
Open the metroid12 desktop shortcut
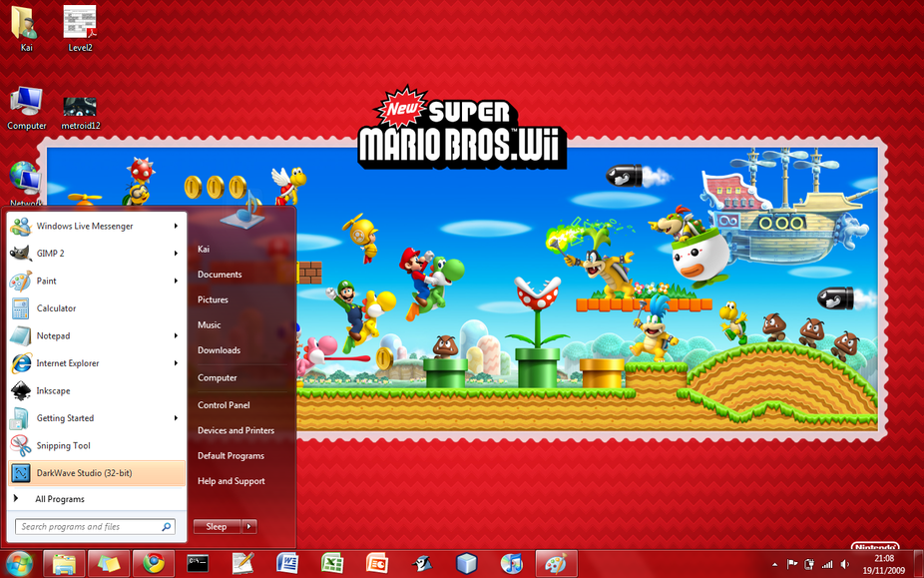tap(80, 110)
